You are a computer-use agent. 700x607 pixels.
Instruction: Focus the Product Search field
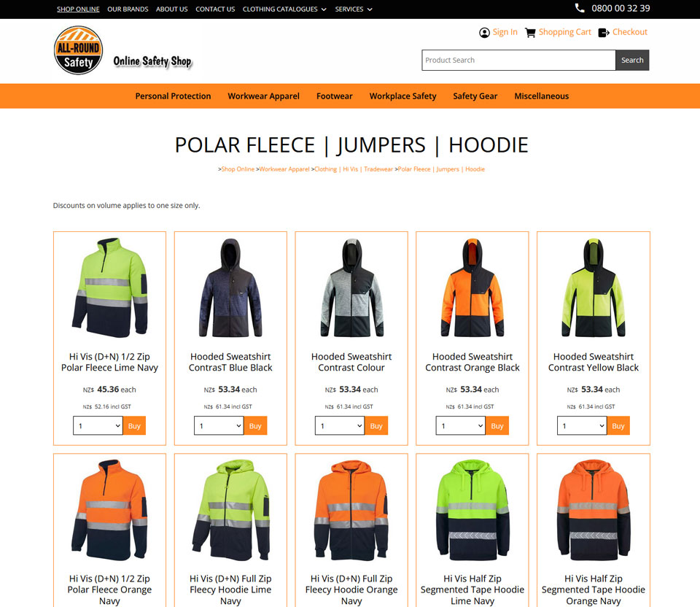point(518,61)
